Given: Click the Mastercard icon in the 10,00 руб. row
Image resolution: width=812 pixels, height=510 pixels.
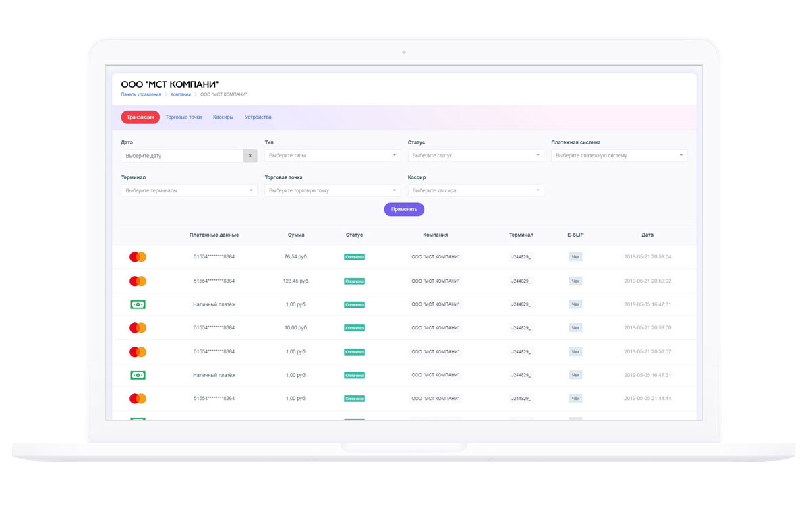Looking at the screenshot, I should click(138, 328).
